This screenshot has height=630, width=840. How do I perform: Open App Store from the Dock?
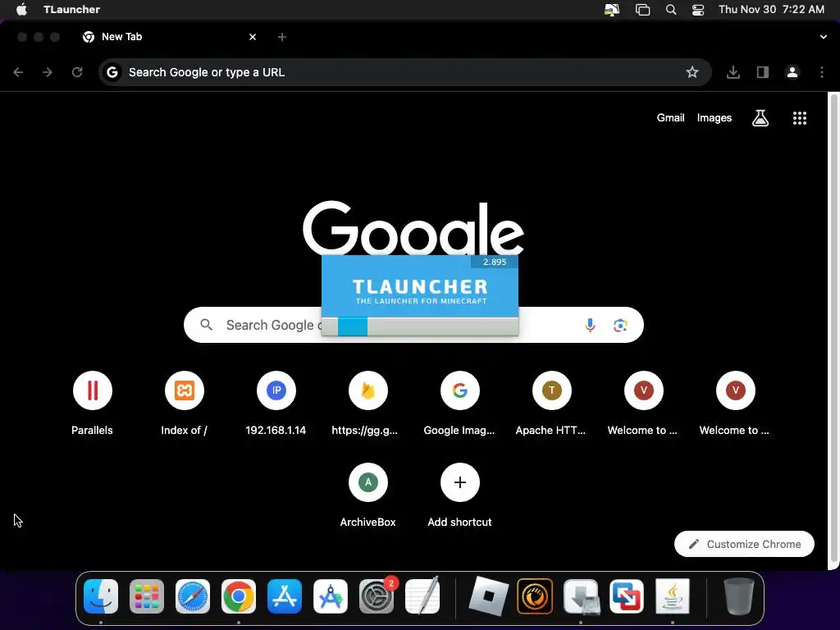click(x=285, y=596)
